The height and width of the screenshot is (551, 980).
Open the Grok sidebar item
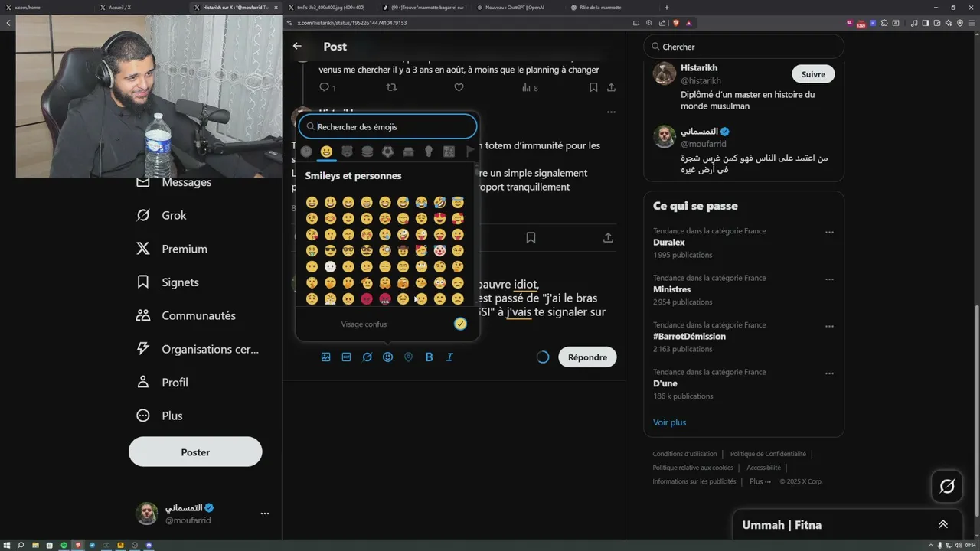click(x=161, y=215)
